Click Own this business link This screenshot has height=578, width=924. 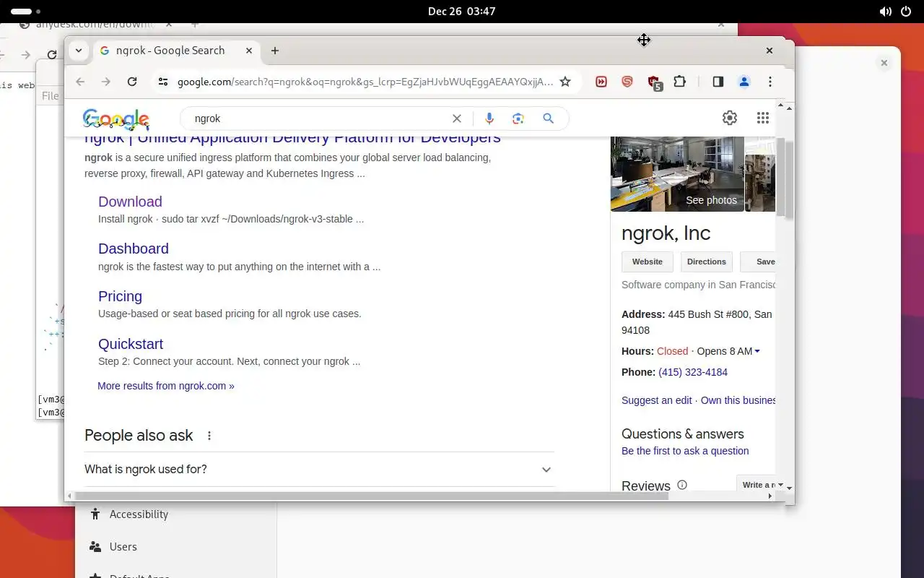click(x=738, y=400)
